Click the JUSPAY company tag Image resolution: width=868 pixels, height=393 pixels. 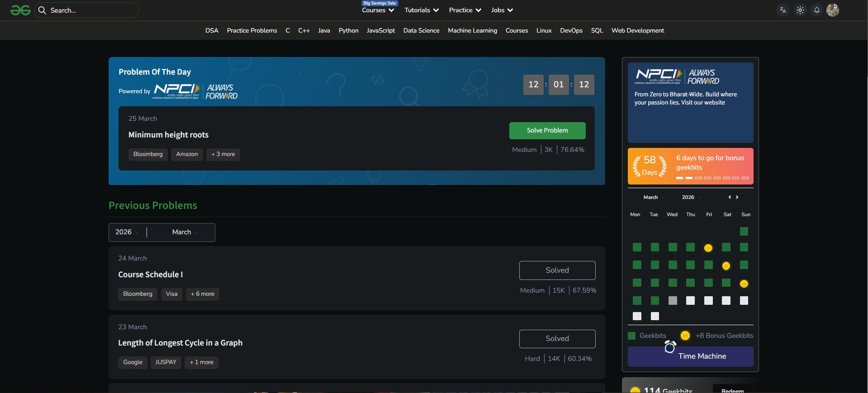[x=166, y=362]
